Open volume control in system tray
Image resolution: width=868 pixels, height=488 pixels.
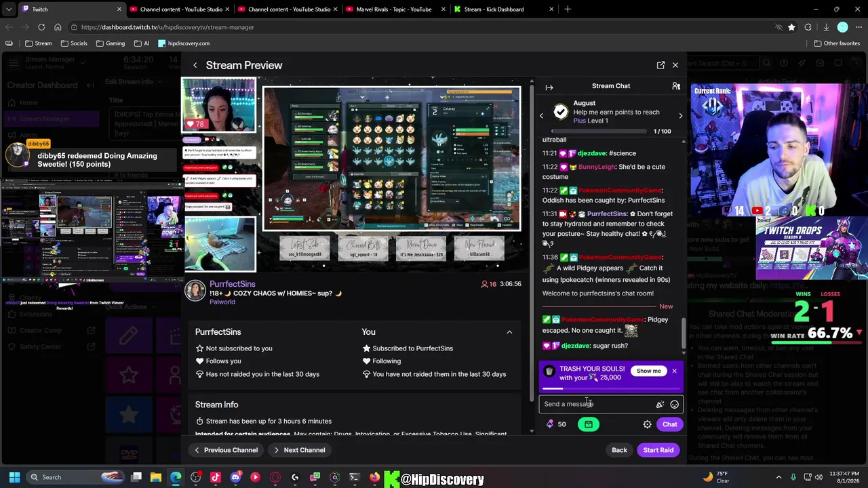pyautogui.click(x=818, y=477)
